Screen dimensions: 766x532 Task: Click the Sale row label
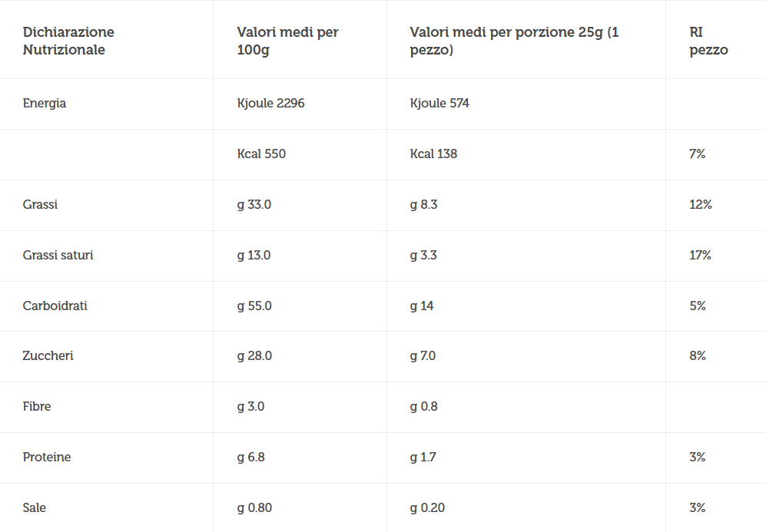pos(35,508)
